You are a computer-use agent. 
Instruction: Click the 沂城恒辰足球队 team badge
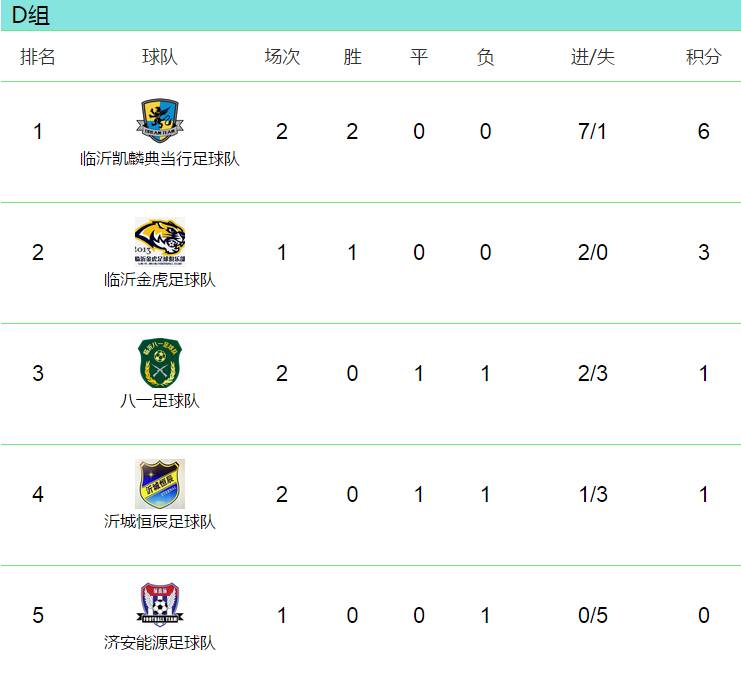click(x=160, y=484)
